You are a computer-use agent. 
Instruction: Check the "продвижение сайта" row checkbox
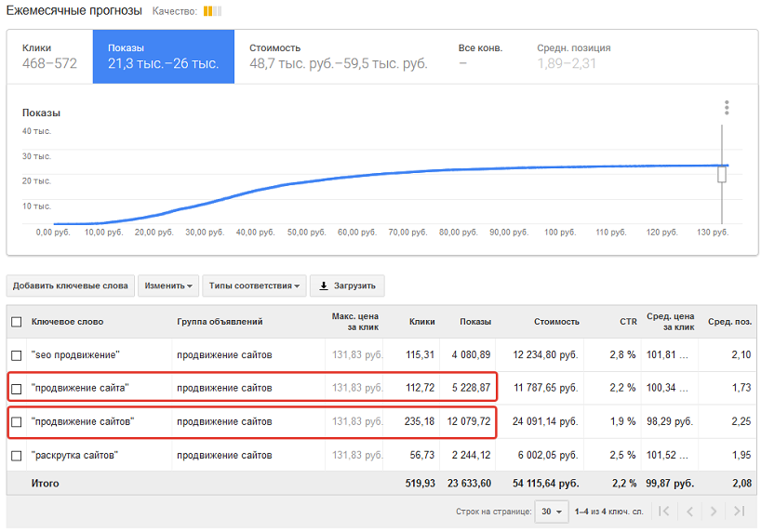point(17,389)
